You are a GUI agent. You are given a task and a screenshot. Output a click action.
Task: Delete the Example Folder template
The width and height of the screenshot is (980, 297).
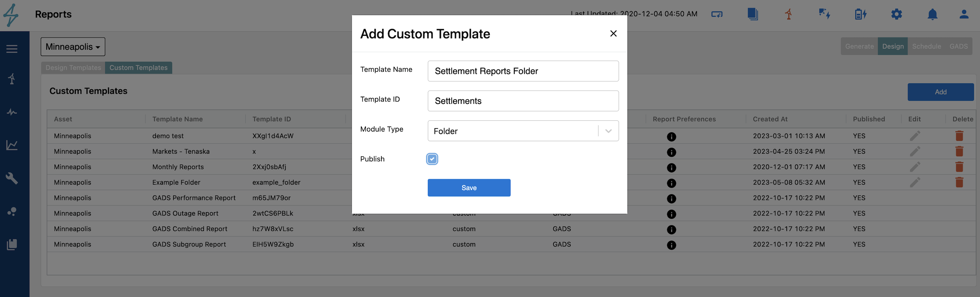[x=959, y=183]
